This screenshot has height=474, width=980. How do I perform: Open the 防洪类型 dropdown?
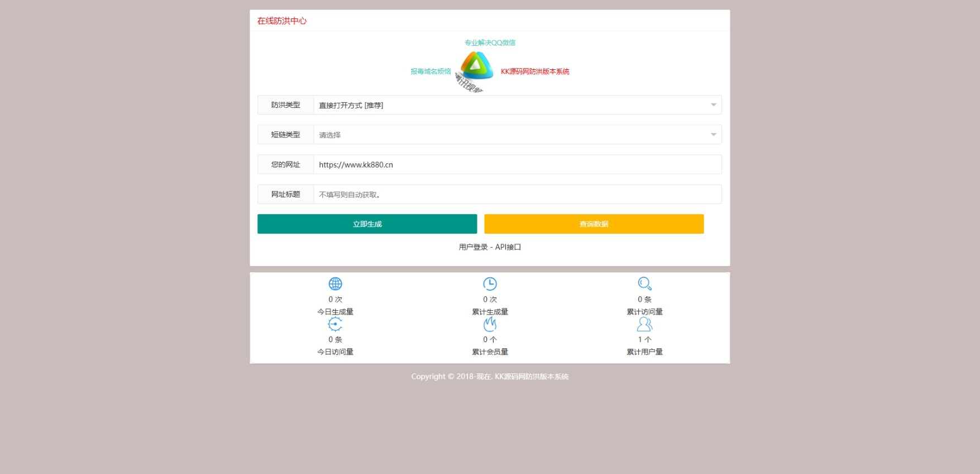point(517,105)
